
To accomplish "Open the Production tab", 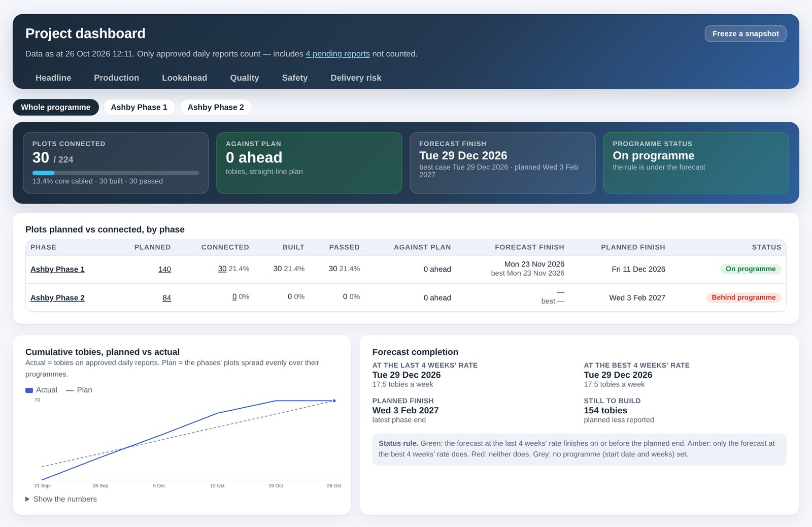I will point(116,78).
